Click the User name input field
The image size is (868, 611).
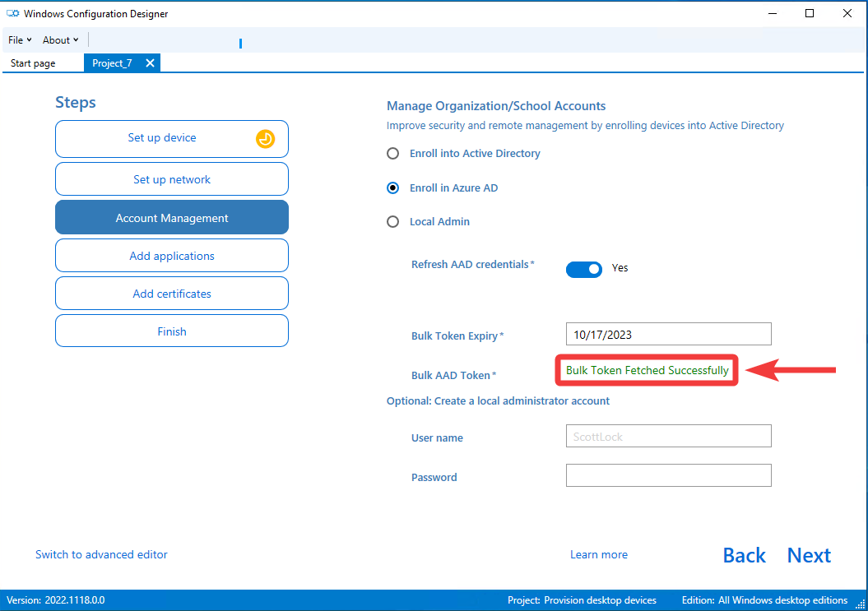click(668, 436)
